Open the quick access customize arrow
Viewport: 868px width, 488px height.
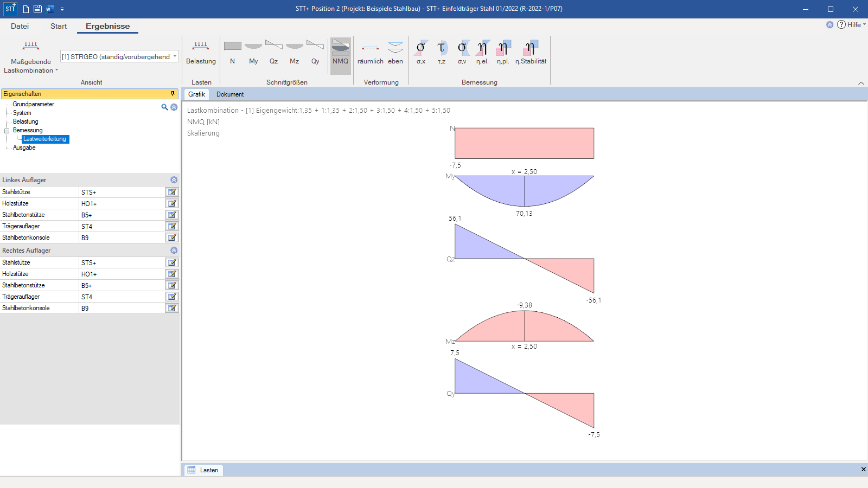(62, 9)
